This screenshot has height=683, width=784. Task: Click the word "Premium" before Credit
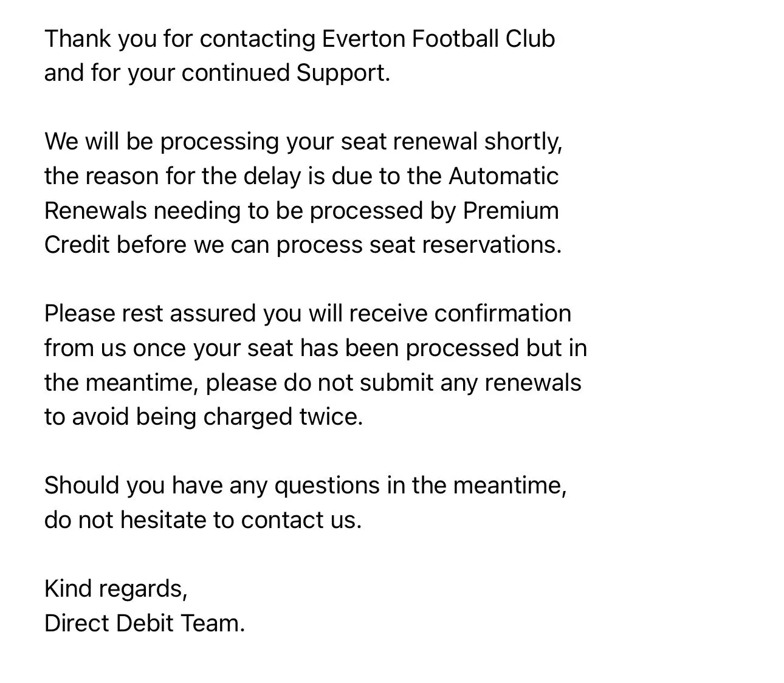click(511, 211)
